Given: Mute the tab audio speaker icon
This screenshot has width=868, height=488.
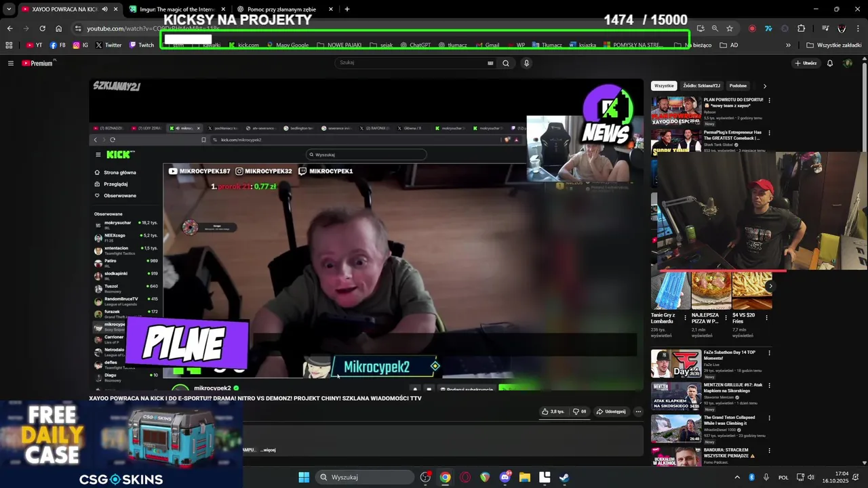Looking at the screenshot, I should [104, 9].
